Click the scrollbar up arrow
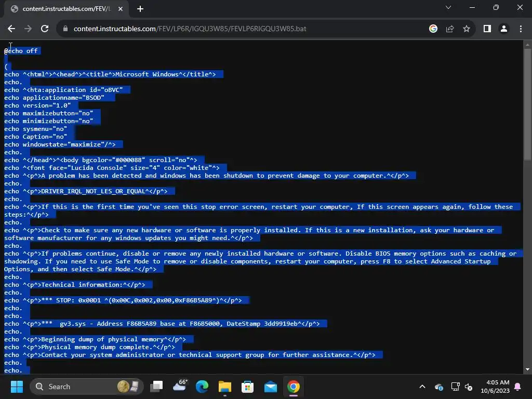 [x=527, y=45]
